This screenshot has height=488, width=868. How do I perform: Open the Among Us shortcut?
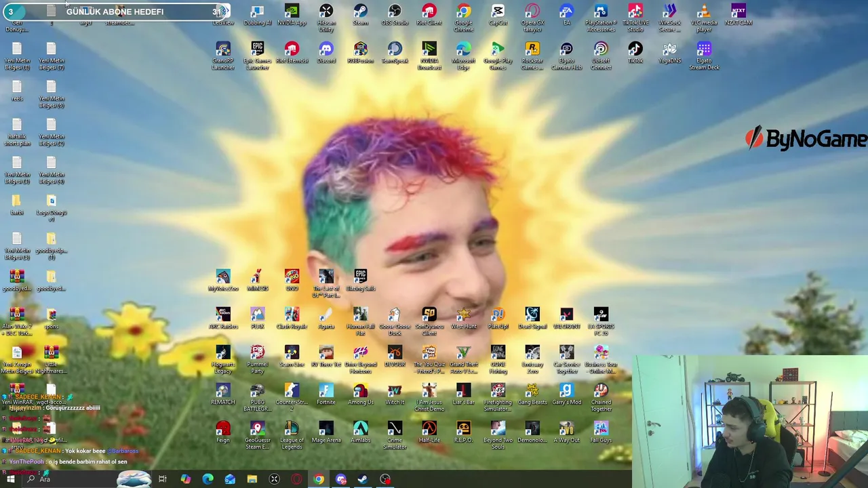[360, 394]
